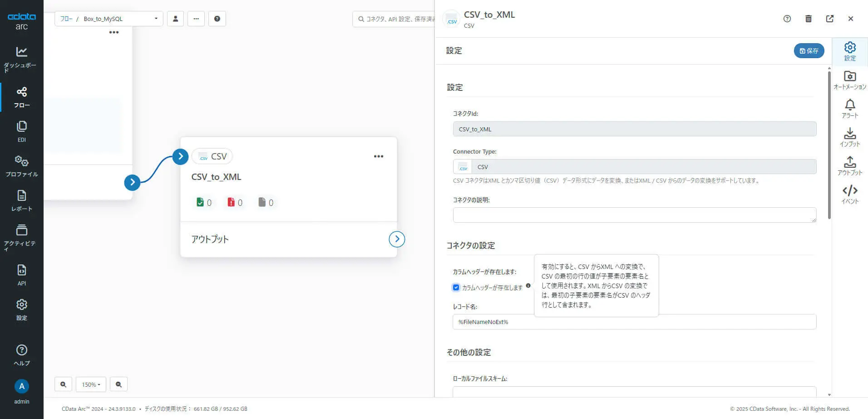Toggle the カラムヘッダーが存在します checkbox

coord(456,287)
